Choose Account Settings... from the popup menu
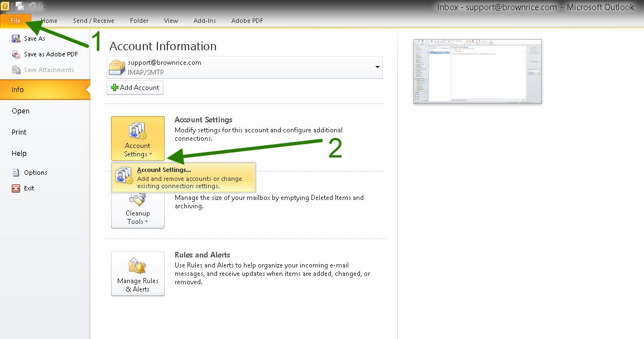644x339 pixels. pyautogui.click(x=184, y=178)
